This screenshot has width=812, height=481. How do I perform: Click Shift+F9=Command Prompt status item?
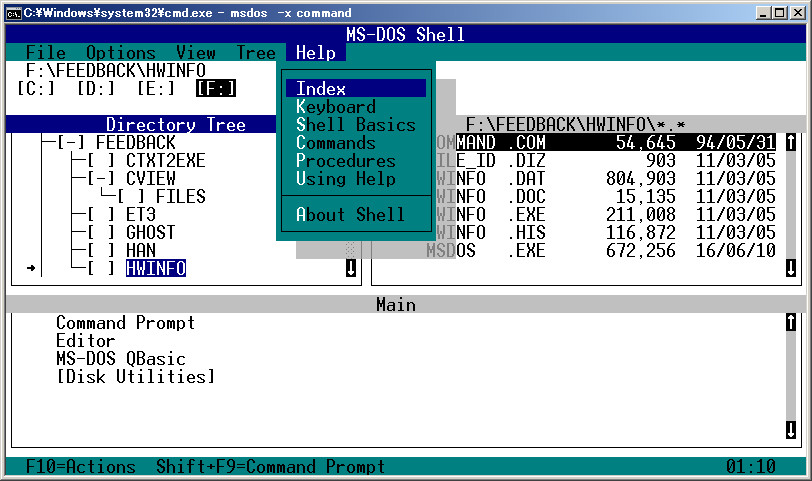(271, 467)
